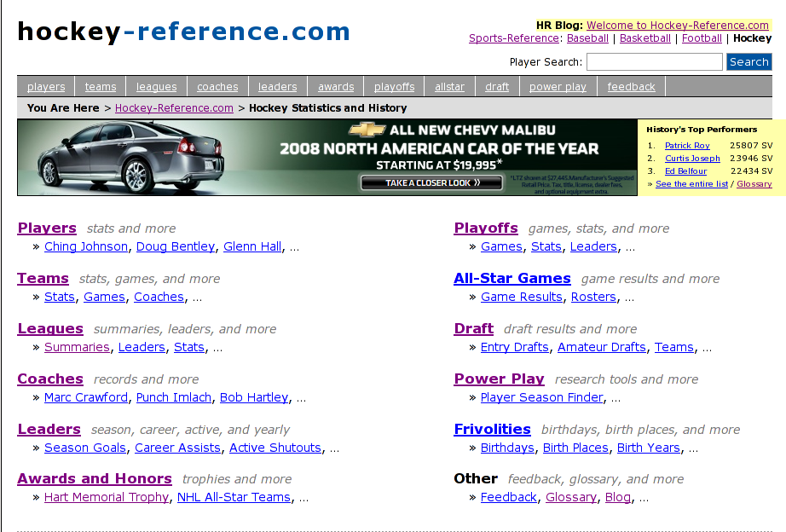Open the Leagues section heading

[x=50, y=328]
